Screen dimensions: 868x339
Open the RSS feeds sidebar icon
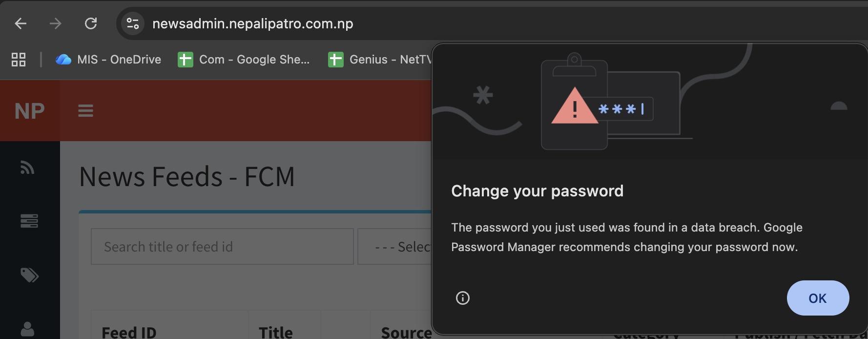28,168
